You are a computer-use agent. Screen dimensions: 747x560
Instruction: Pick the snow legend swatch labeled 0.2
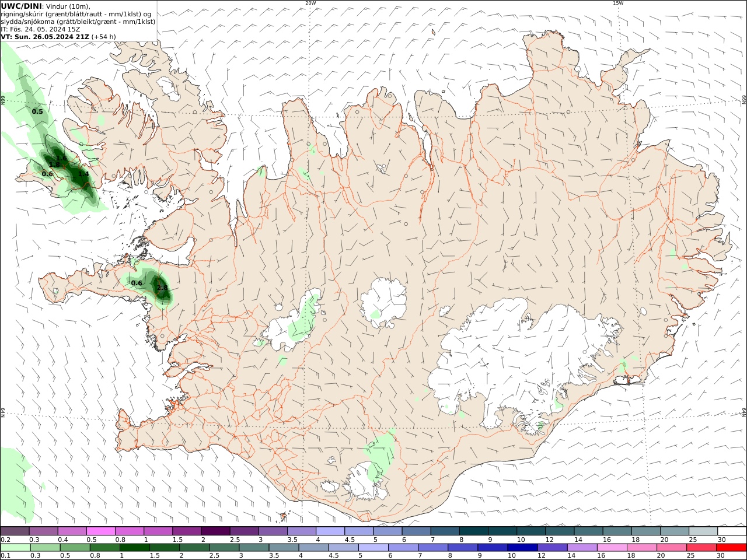coord(15,531)
